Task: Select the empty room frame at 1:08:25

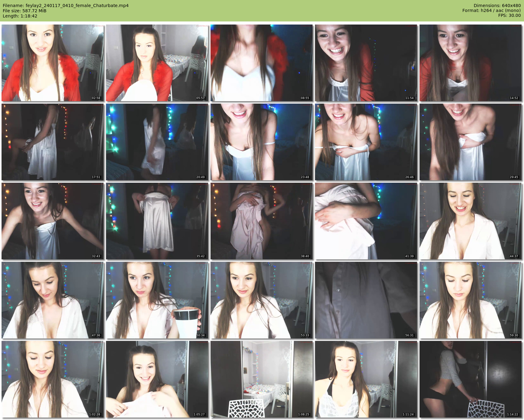Action: (262, 379)
